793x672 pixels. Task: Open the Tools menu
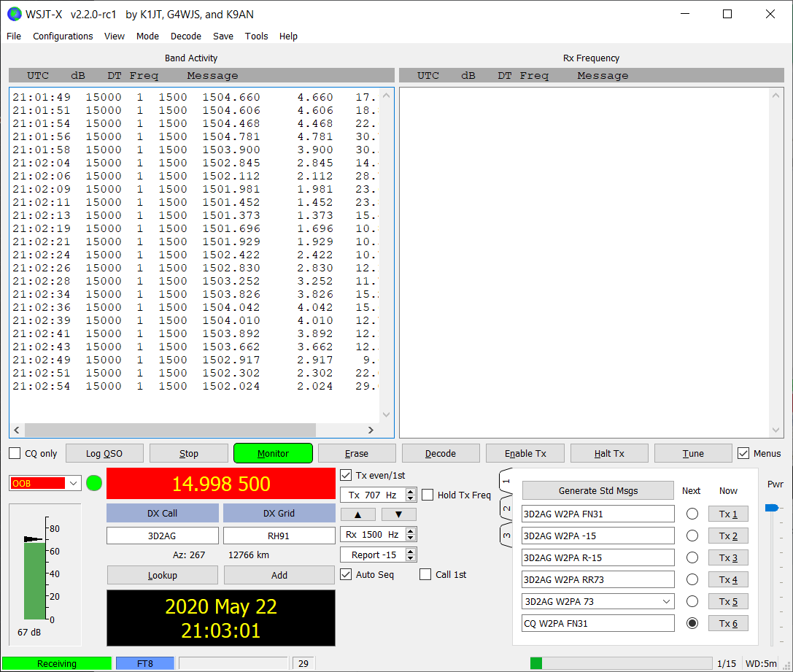[x=256, y=36]
